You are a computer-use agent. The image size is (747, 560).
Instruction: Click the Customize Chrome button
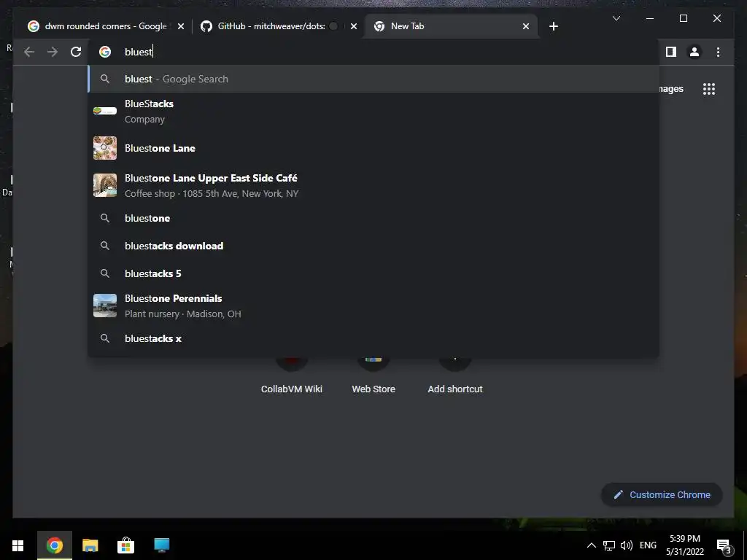click(662, 495)
